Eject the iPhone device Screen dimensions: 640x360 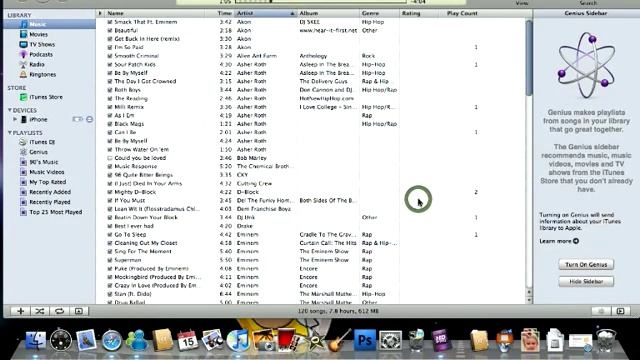pyautogui.click(x=89, y=119)
